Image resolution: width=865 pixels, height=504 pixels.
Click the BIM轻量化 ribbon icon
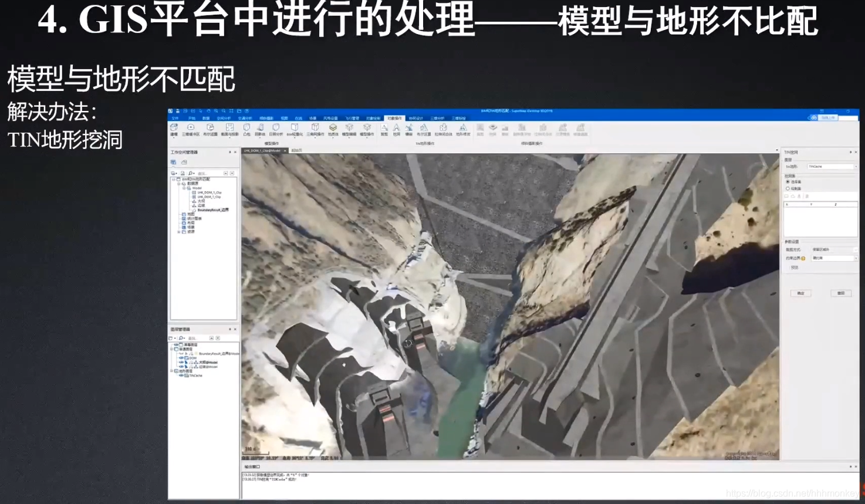click(295, 128)
